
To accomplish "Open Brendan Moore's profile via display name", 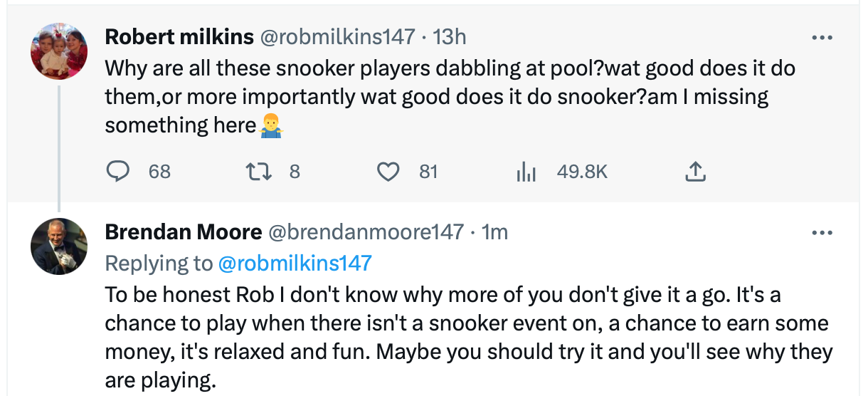I will (184, 232).
